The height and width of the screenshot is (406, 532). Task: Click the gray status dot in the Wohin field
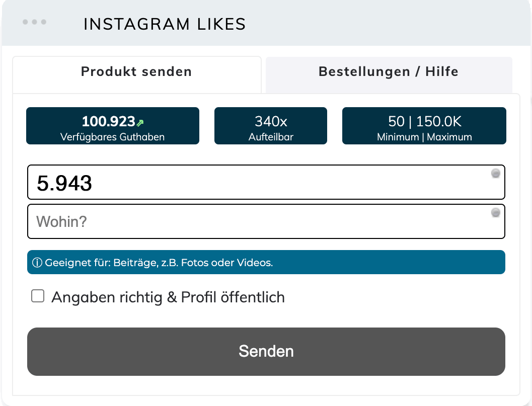coord(496,213)
